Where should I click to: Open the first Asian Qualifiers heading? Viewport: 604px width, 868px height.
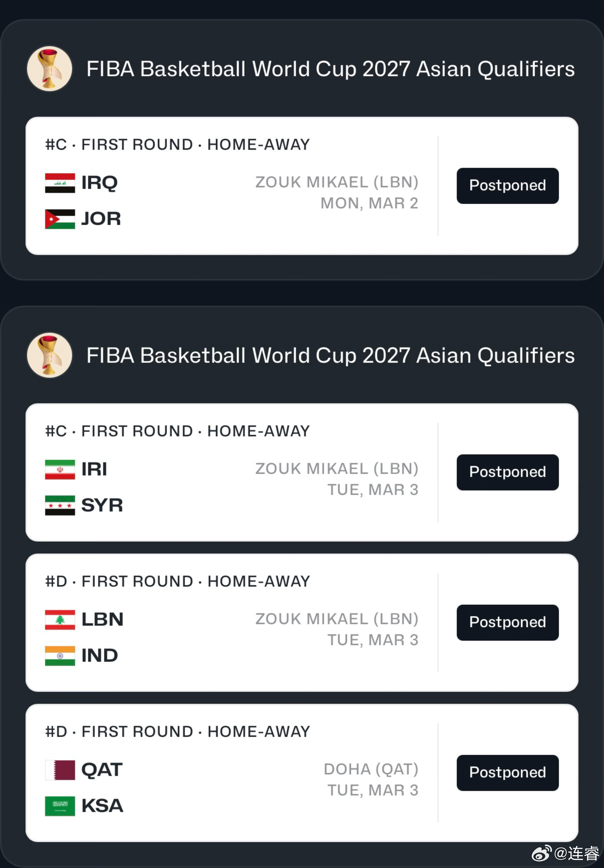330,69
